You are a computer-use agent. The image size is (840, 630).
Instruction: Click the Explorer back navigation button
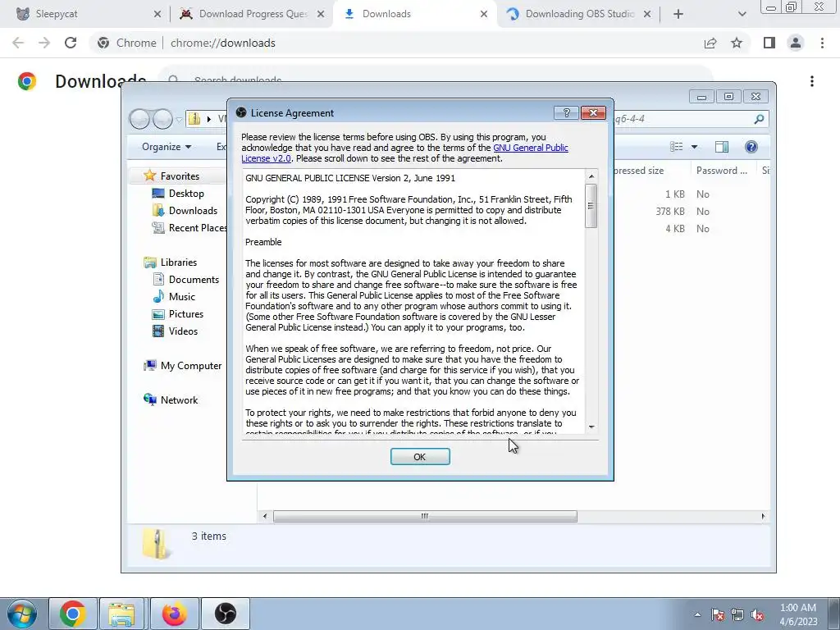point(139,119)
